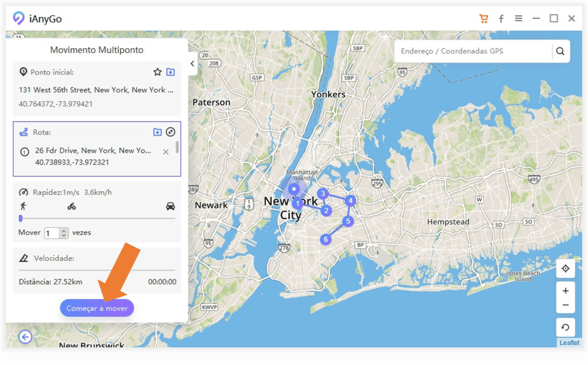Click the address 131 West 56th Street
This screenshot has height=365, width=588.
pyautogui.click(x=96, y=90)
